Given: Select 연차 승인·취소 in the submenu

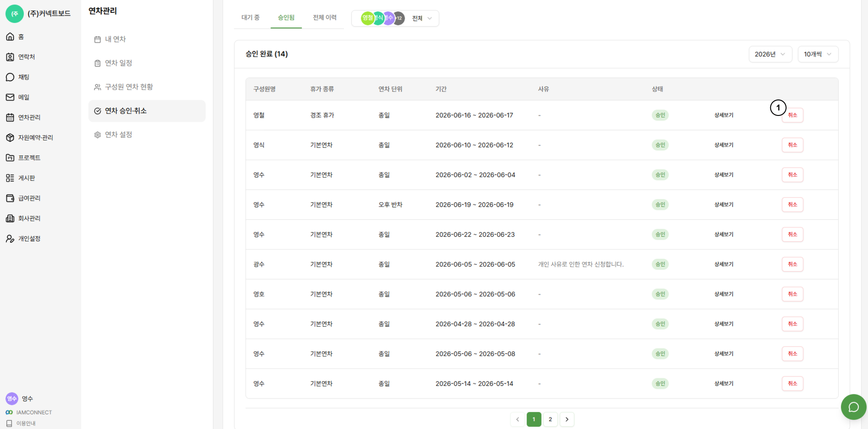Looking at the screenshot, I should (x=147, y=111).
